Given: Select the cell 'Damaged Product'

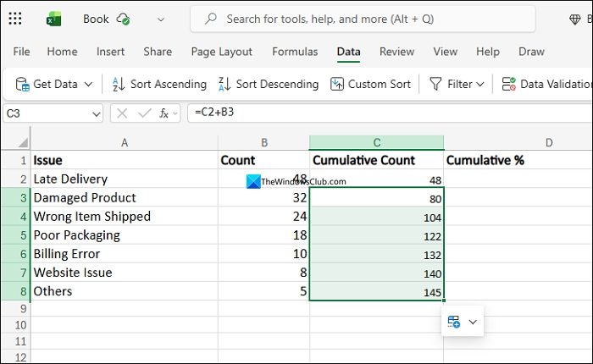Looking at the screenshot, I should pos(125,197).
